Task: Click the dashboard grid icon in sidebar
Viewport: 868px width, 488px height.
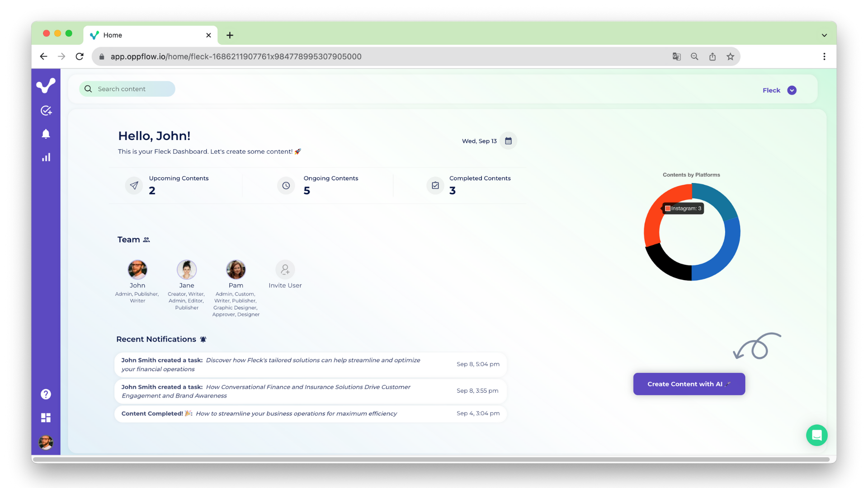Action: [x=46, y=418]
